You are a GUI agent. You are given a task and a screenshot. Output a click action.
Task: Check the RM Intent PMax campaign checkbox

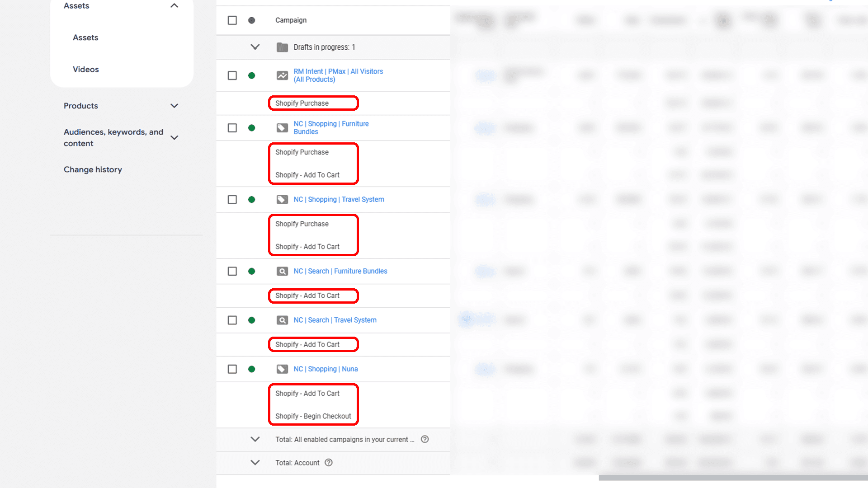(232, 75)
